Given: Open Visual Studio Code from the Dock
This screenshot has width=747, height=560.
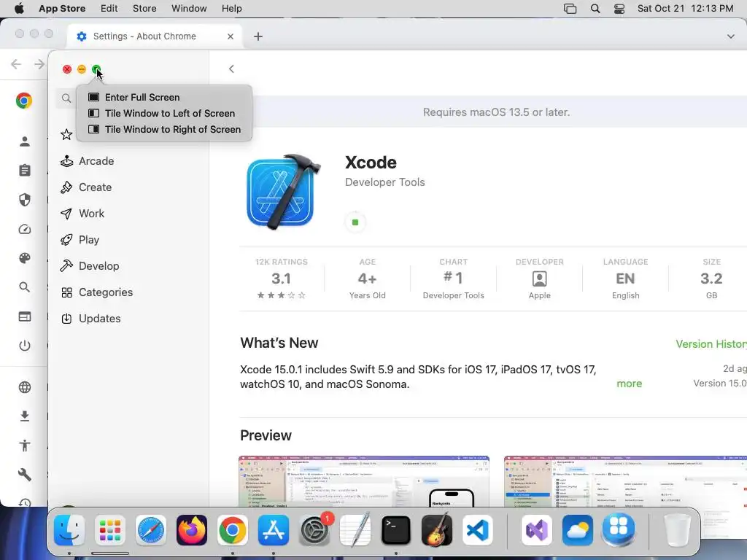Looking at the screenshot, I should tap(477, 530).
